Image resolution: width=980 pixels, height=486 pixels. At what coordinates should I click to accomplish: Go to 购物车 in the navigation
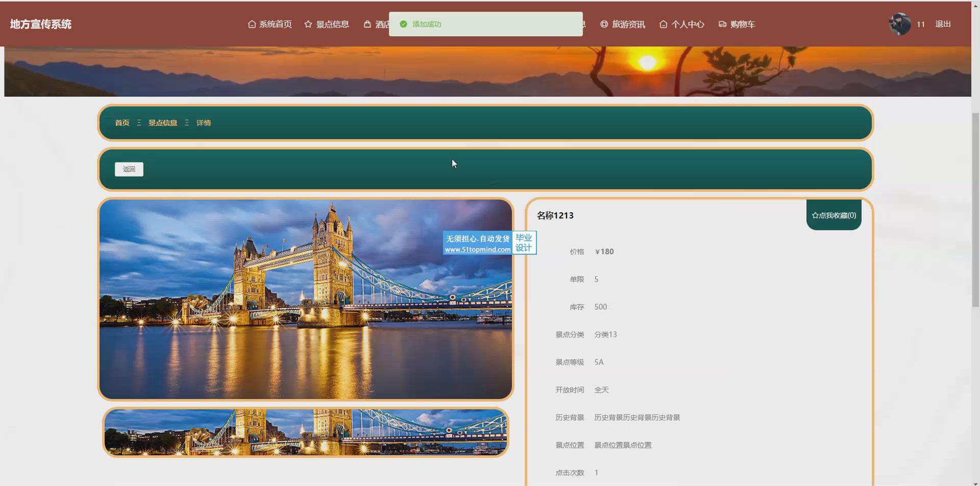743,24
